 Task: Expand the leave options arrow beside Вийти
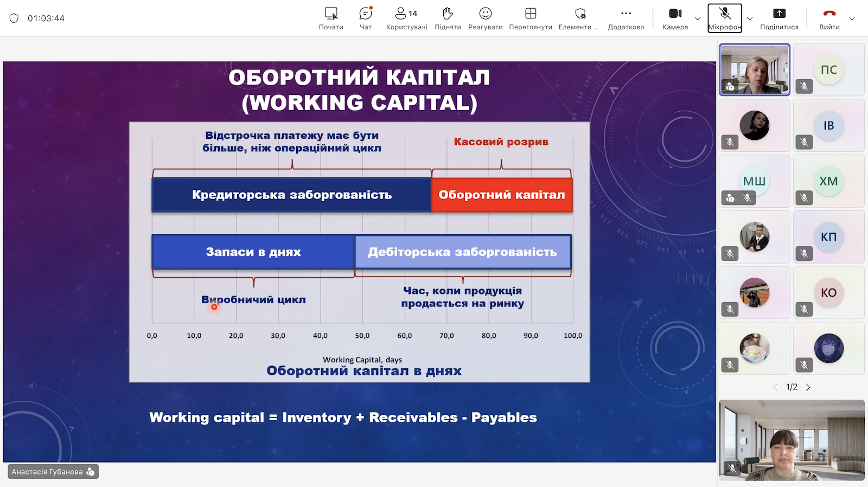(x=852, y=18)
